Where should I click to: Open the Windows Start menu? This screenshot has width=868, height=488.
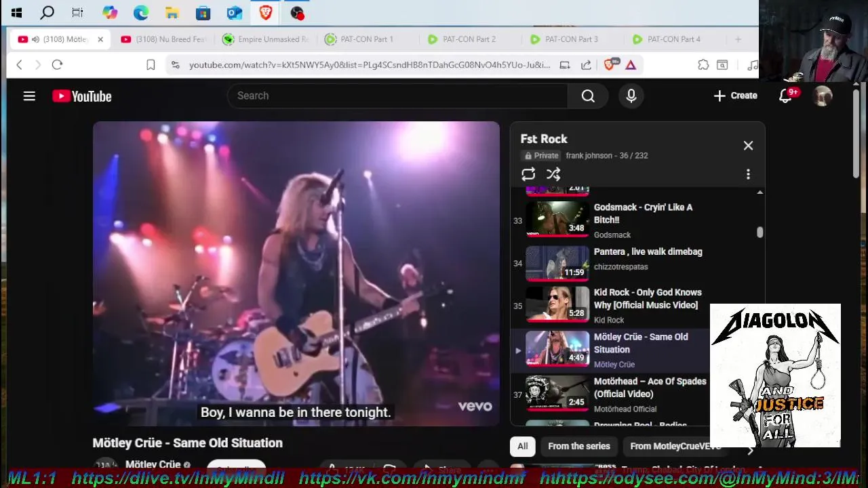pyautogui.click(x=16, y=12)
